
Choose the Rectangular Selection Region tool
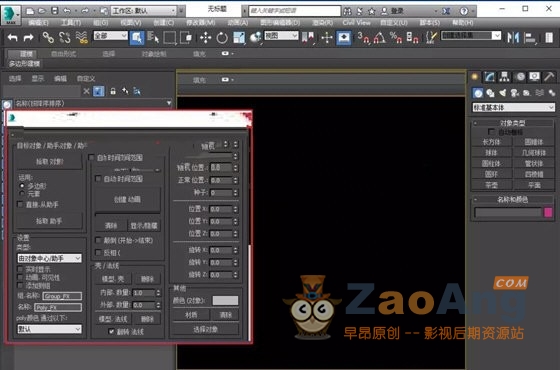click(x=170, y=38)
